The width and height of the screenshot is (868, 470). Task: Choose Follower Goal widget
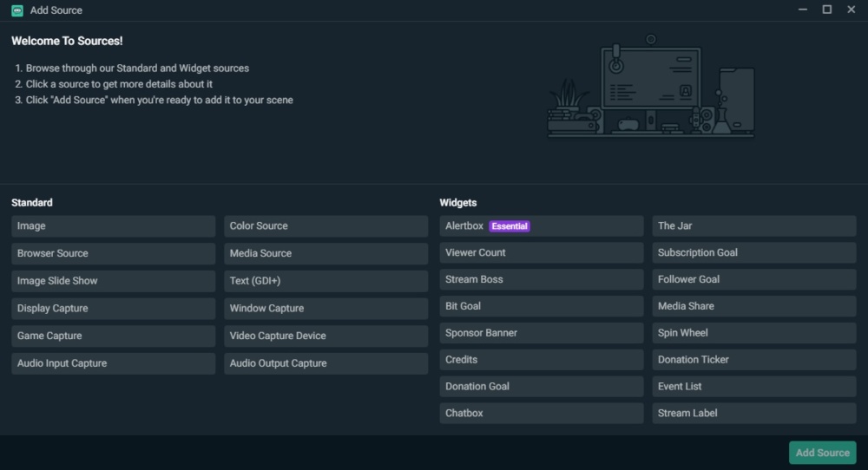pyautogui.click(x=753, y=279)
